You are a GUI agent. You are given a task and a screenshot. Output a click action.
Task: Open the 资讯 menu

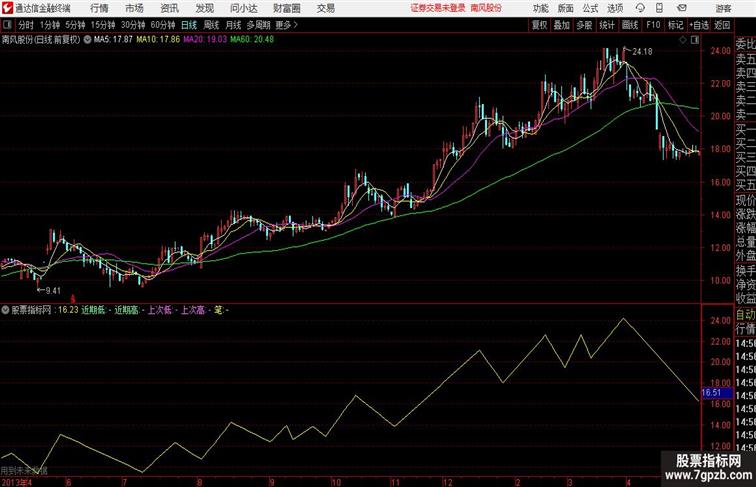[x=169, y=8]
